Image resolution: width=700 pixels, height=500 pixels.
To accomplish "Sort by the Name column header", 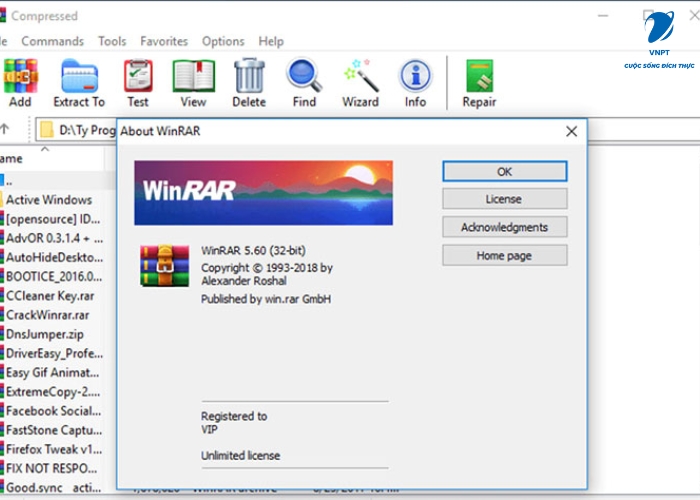I will pos(52,158).
